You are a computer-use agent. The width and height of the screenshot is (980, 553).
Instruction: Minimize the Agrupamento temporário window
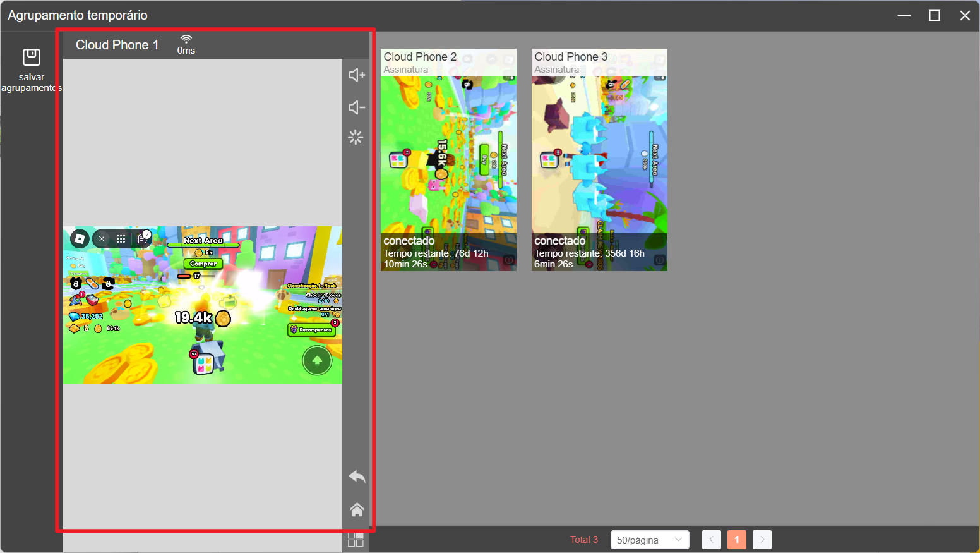click(x=904, y=16)
